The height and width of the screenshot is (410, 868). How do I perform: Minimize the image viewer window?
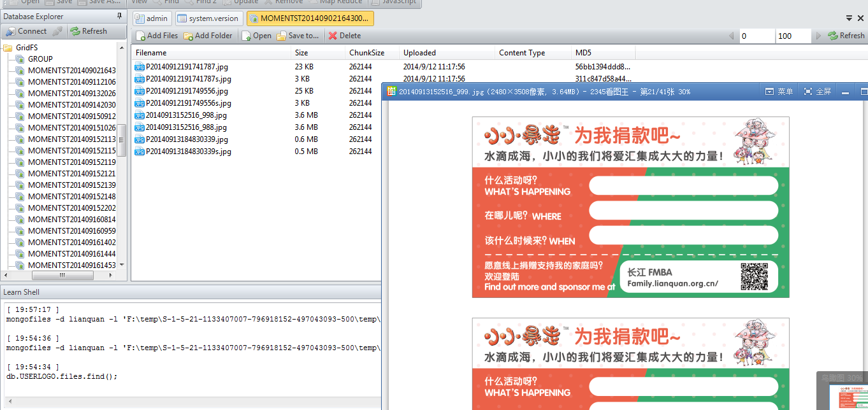(846, 92)
